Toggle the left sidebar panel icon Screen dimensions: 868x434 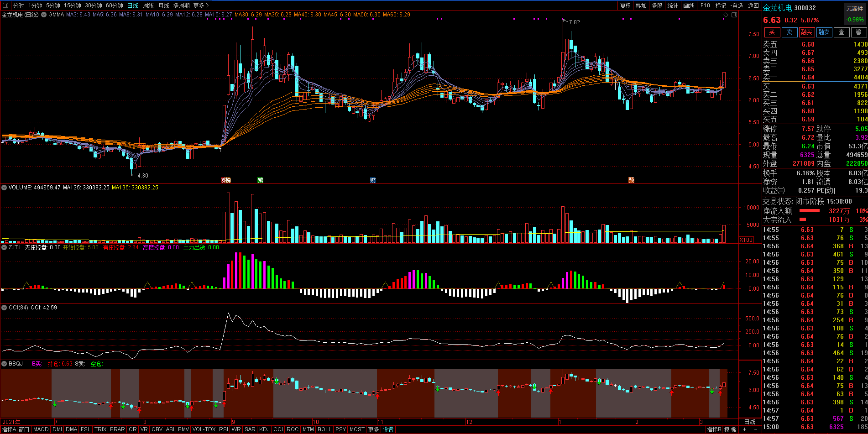tap(5, 5)
